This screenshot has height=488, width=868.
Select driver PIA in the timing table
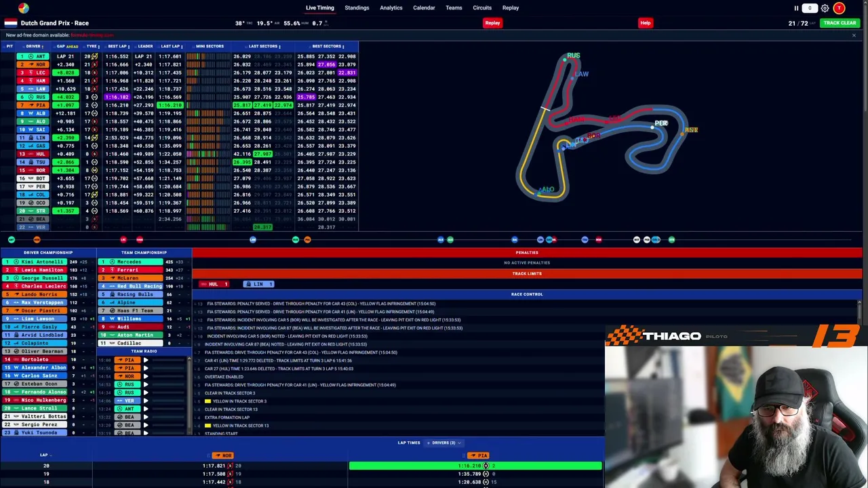33,105
